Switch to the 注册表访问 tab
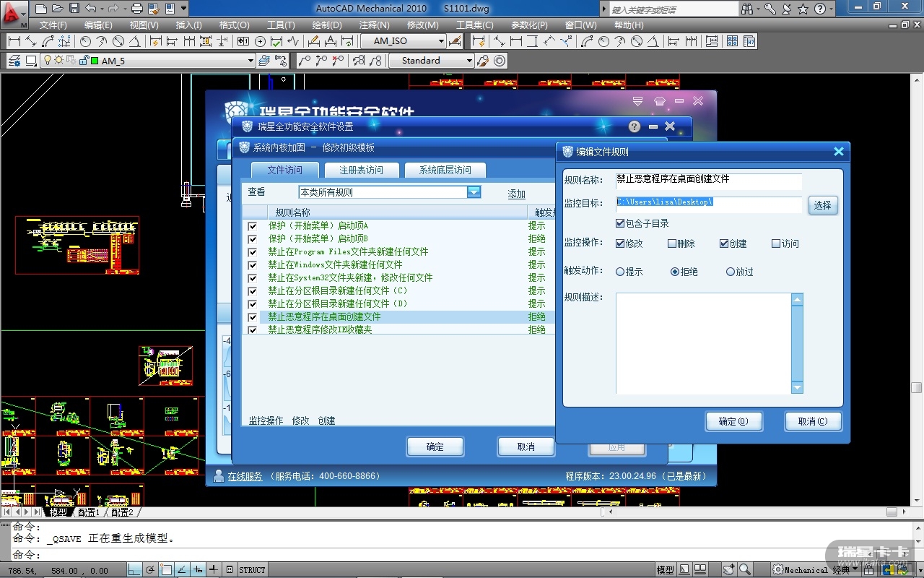 [362, 170]
